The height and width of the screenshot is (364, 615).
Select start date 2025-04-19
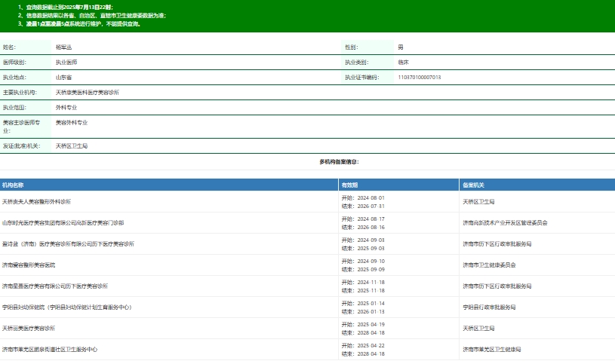pos(371,325)
